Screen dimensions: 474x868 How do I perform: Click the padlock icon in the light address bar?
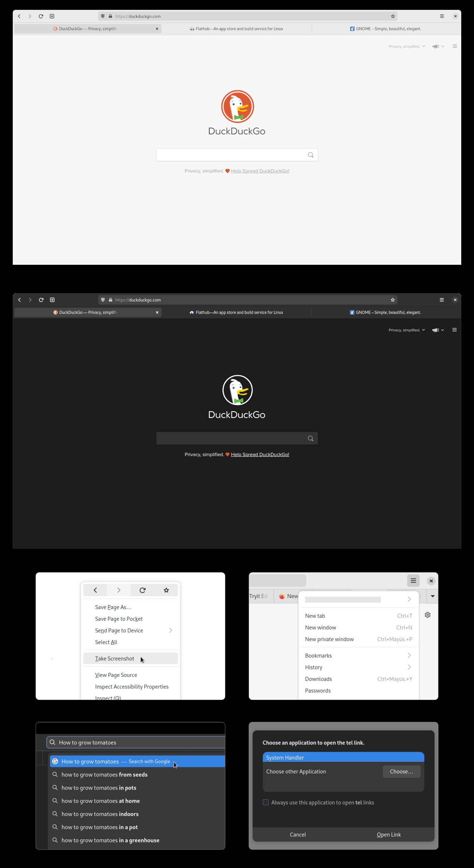point(110,16)
